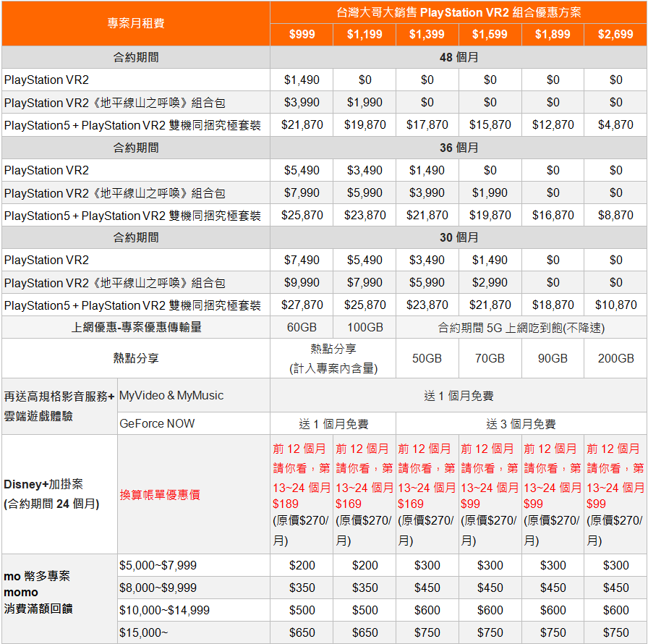Click the 100GB data allowance cell
This screenshot has height=644, width=648.
click(364, 327)
